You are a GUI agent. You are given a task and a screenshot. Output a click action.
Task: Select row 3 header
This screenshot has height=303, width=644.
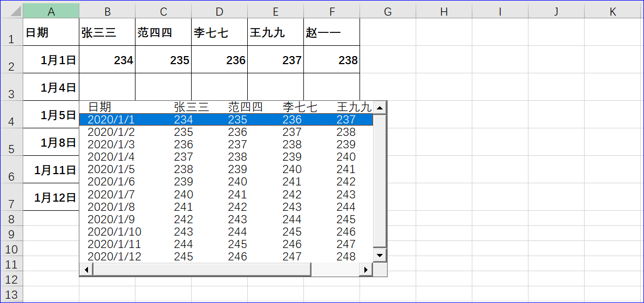click(x=11, y=87)
